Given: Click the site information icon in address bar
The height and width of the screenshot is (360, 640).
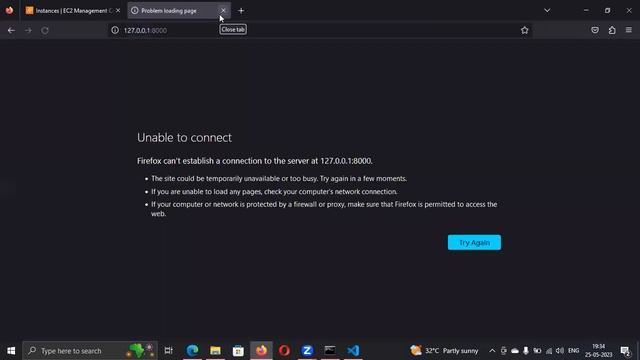Looking at the screenshot, I should point(115,30).
